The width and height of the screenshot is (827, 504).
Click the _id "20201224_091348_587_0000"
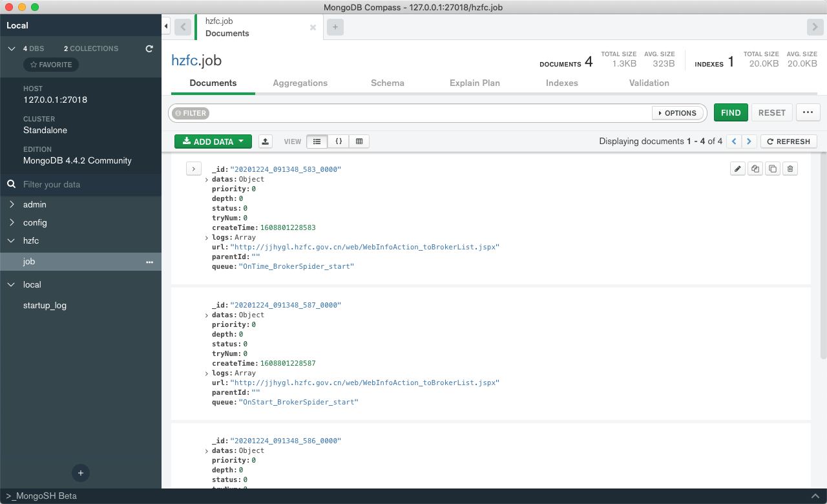click(286, 305)
